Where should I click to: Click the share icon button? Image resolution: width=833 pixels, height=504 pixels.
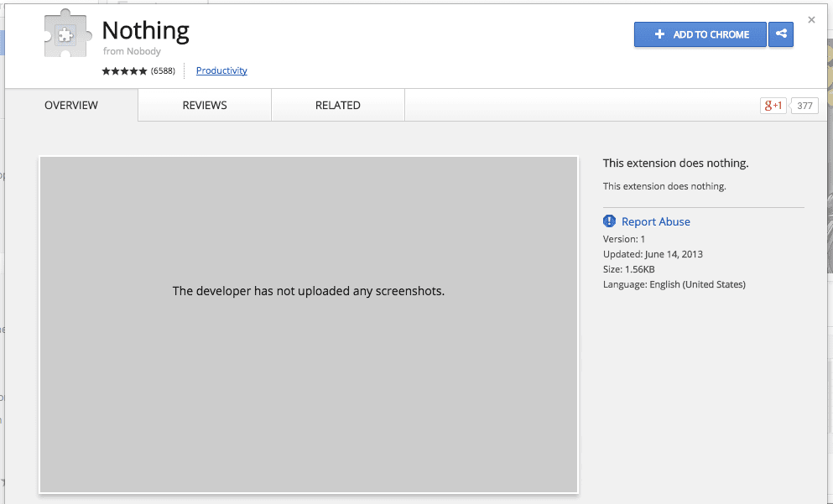(x=781, y=34)
